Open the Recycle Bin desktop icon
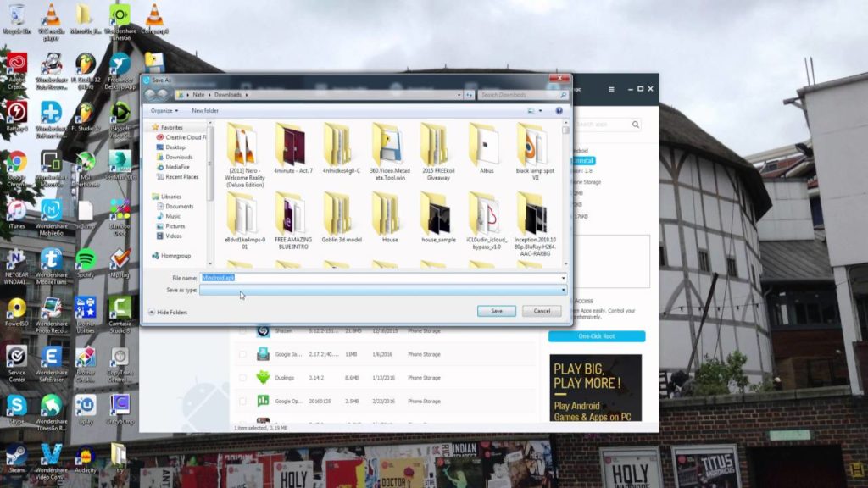 click(17, 19)
